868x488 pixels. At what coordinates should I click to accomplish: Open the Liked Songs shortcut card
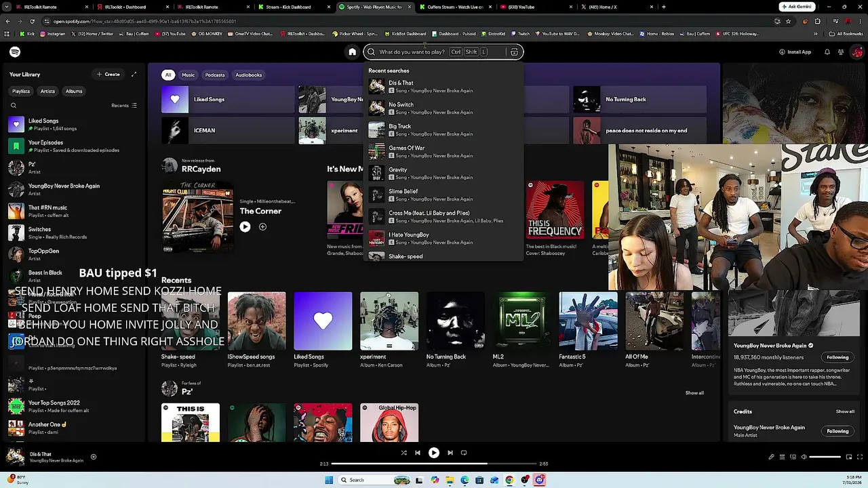point(228,100)
